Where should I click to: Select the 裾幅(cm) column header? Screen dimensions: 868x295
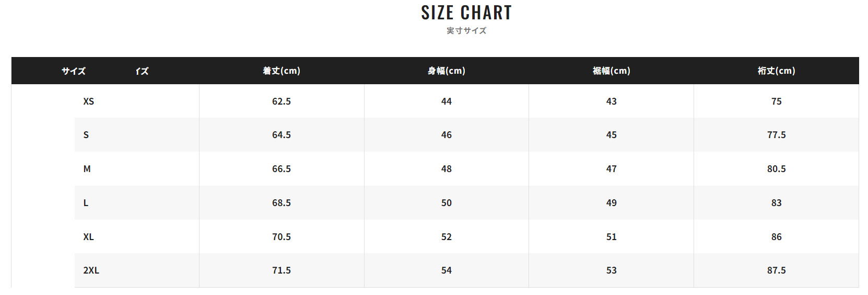[612, 71]
